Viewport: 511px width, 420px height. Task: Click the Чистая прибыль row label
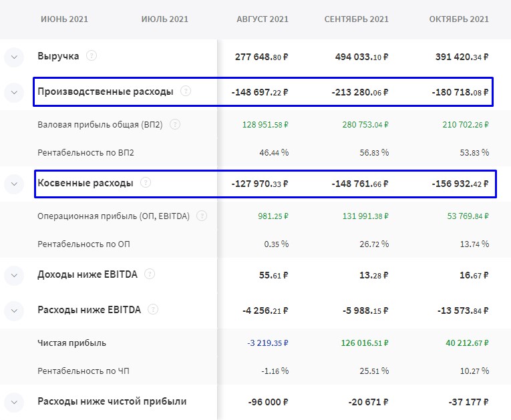72,343
